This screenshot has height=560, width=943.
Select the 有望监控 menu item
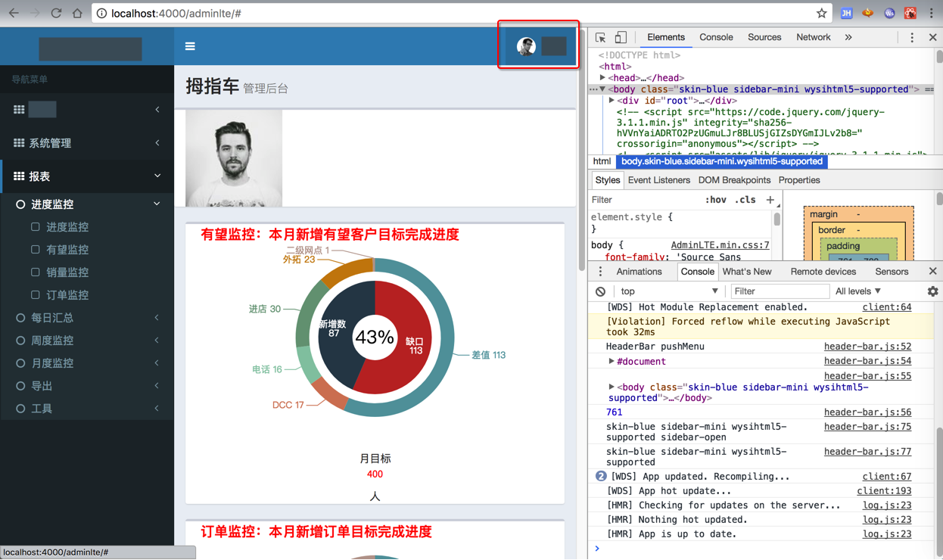[67, 250]
